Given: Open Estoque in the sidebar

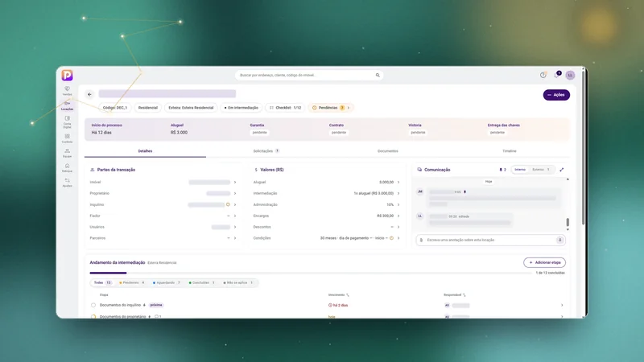Looking at the screenshot, I should tap(67, 168).
